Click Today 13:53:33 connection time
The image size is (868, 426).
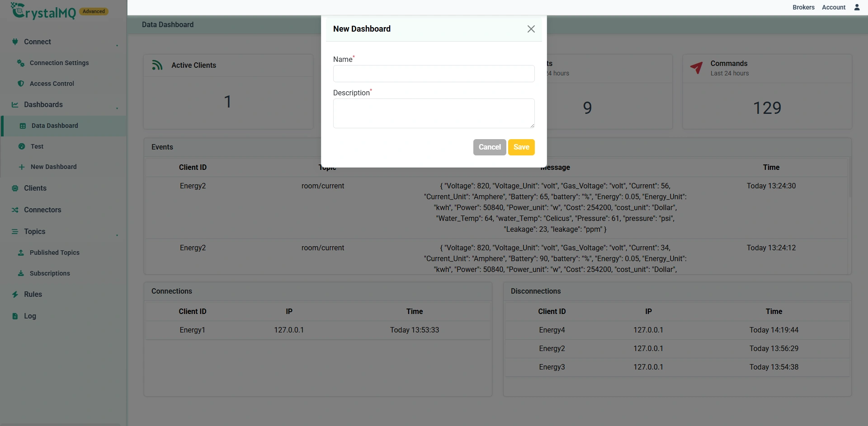click(415, 330)
